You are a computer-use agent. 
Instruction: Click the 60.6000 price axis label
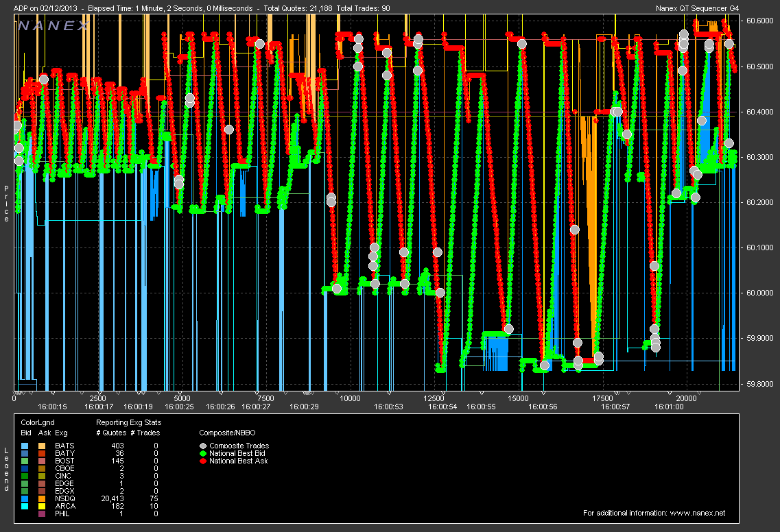[x=759, y=21]
